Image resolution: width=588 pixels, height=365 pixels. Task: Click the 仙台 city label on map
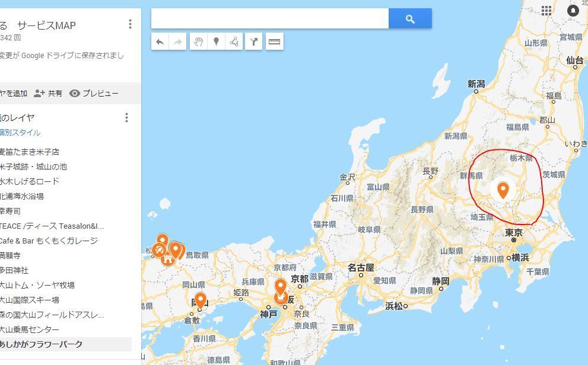point(574,60)
